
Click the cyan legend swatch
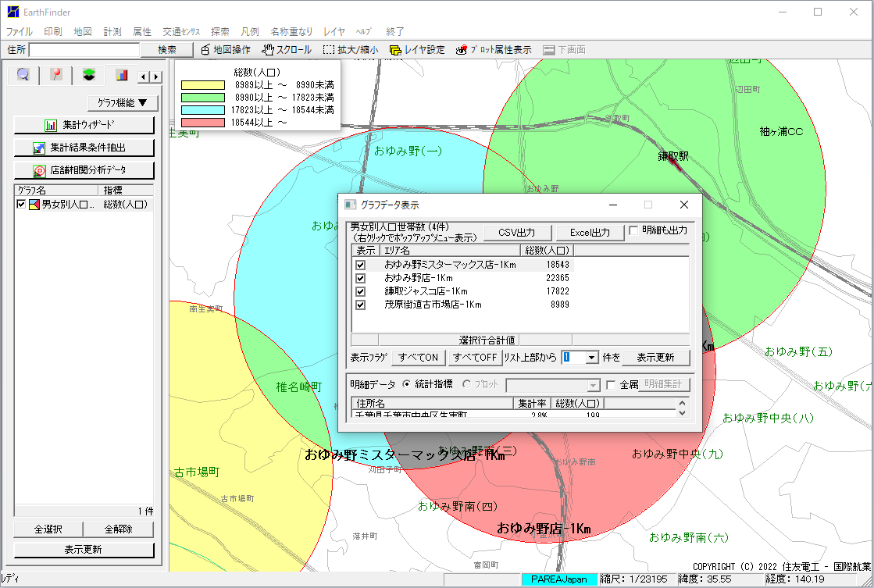point(203,110)
